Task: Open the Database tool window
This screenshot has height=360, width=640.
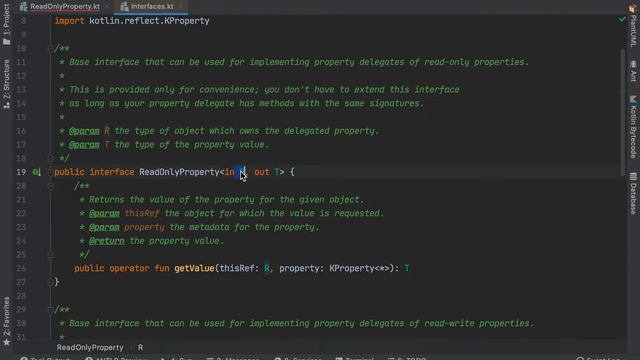Action: (x=633, y=193)
